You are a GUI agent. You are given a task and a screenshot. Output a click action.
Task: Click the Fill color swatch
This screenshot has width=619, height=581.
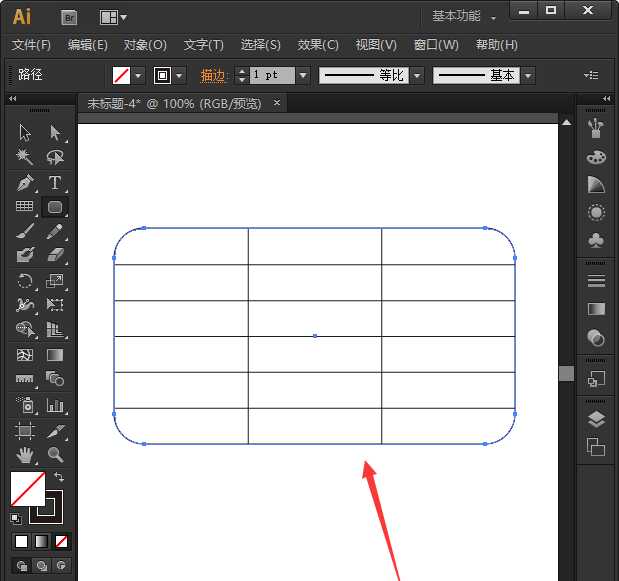click(x=28, y=490)
